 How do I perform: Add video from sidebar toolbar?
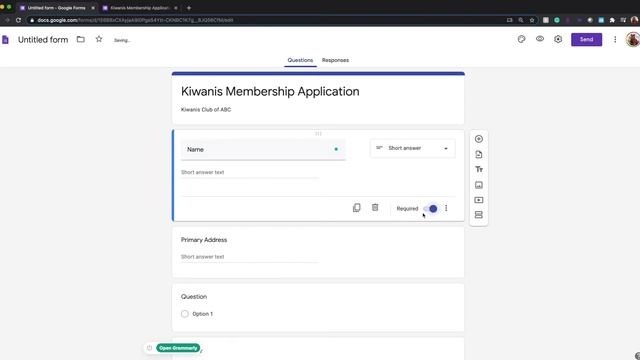pyautogui.click(x=479, y=200)
